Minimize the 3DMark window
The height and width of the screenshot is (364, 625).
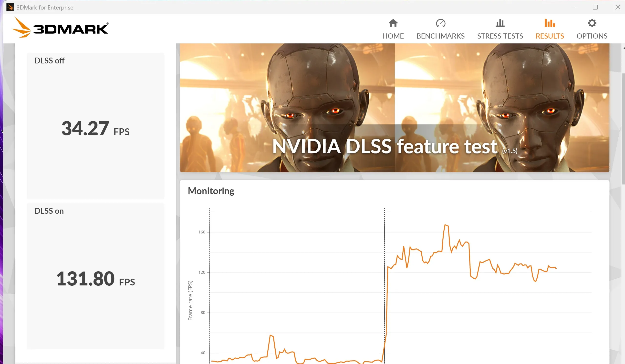(573, 7)
